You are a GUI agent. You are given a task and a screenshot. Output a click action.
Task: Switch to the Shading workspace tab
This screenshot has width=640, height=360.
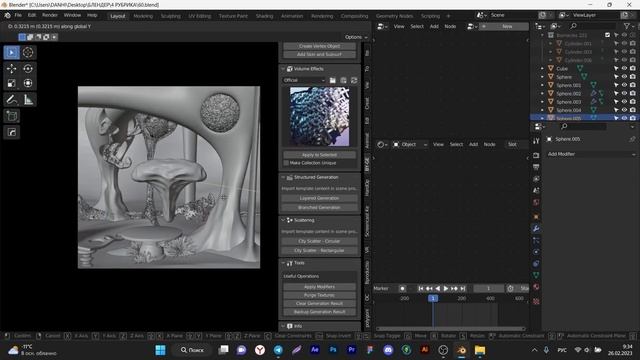coord(264,16)
